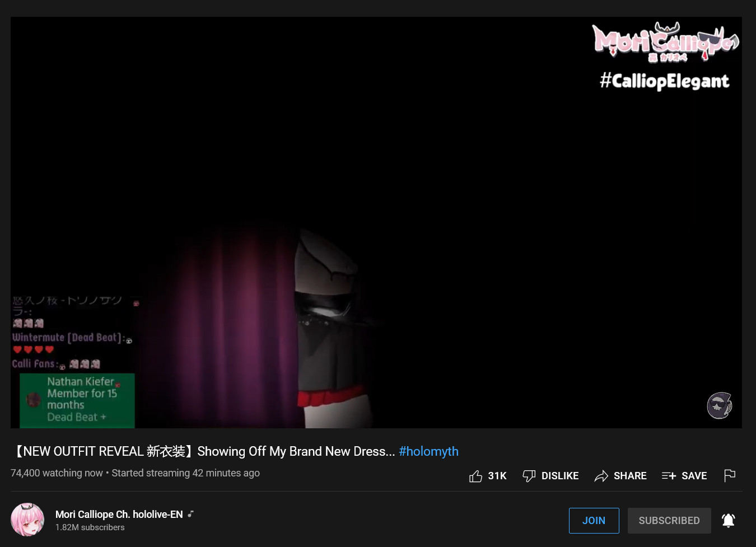Open Mori Calliope channel avatar
The image size is (756, 547).
27,520
